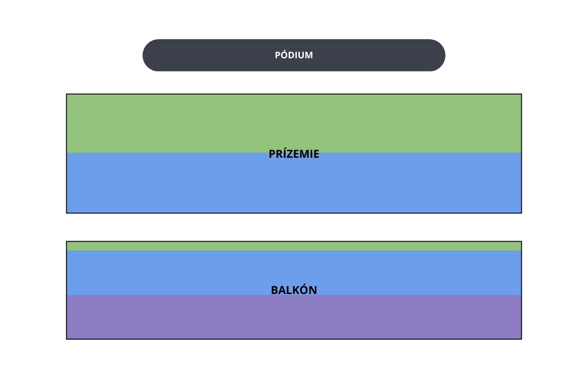
Task: Open the ground floor seating block
Action: coord(294,153)
